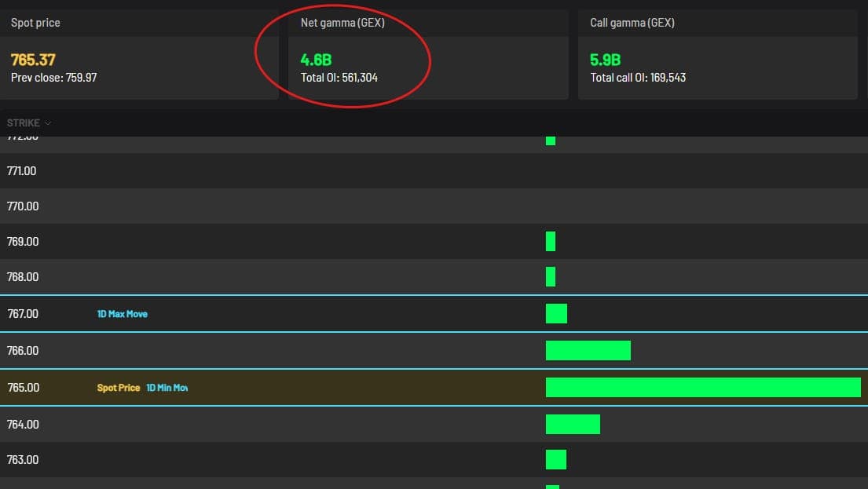Viewport: 868px width, 489px height.
Task: Select the 770.00 strike row label
Action: click(23, 206)
